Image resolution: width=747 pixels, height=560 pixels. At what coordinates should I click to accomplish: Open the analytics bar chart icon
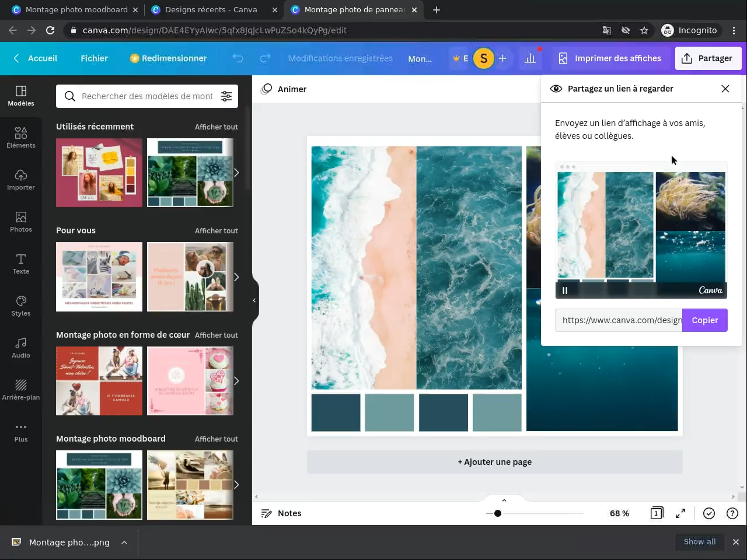[x=530, y=58]
